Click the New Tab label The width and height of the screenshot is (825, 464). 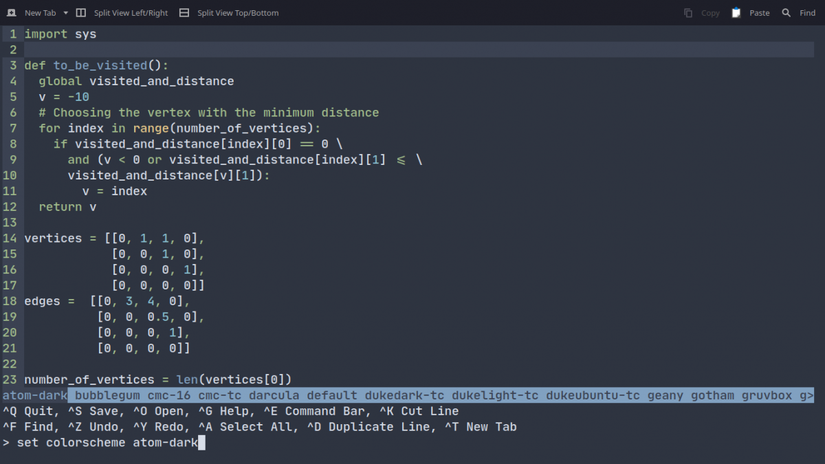click(x=40, y=13)
